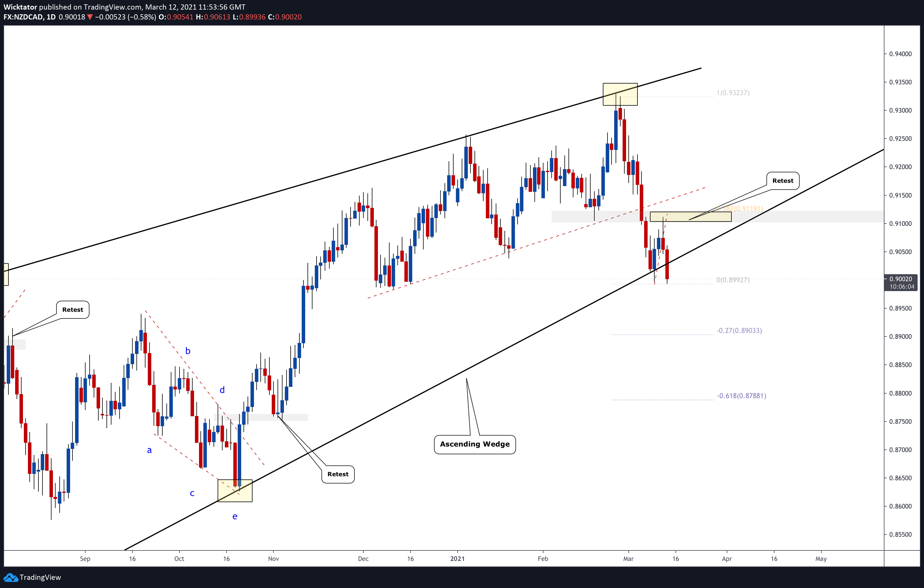
Task: Click the wave label 'e'
Action: coord(235,517)
